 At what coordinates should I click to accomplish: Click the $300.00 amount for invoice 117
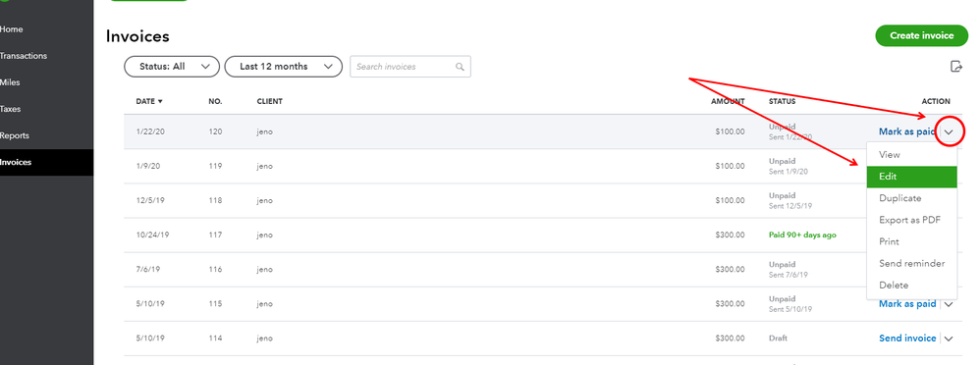click(x=730, y=235)
